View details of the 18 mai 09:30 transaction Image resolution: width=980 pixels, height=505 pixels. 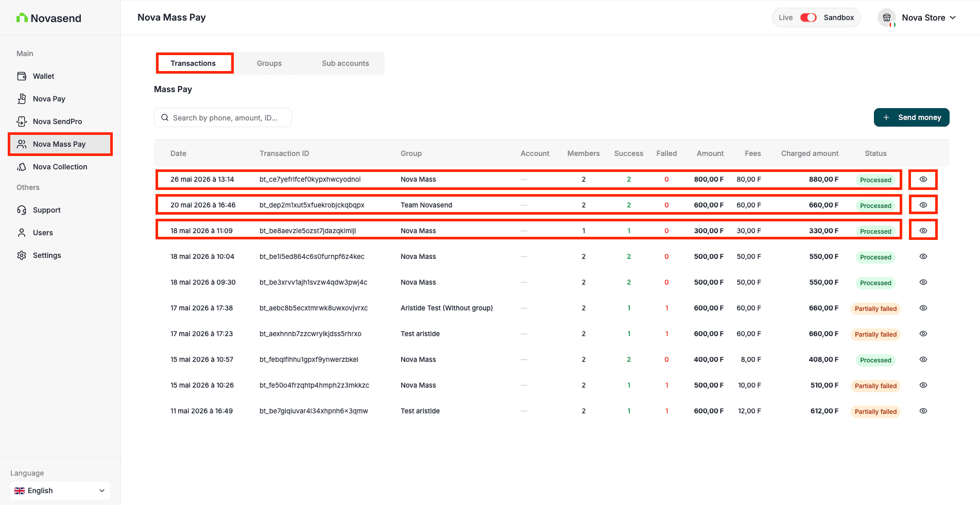click(x=923, y=282)
